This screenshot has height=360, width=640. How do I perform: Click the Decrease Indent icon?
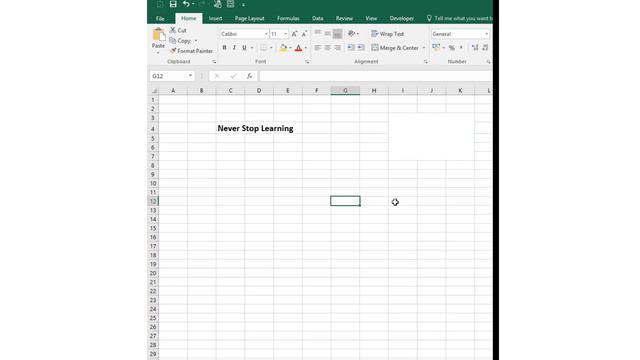351,48
